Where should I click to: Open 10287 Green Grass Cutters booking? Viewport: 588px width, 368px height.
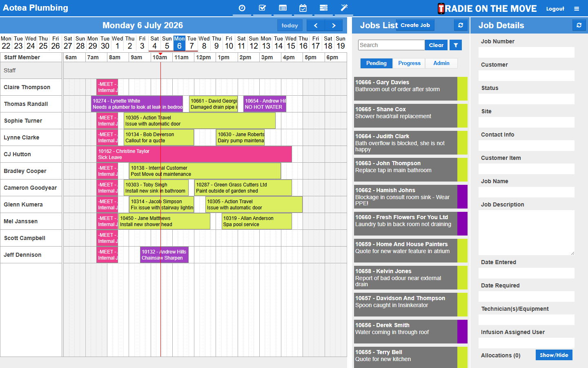coord(243,188)
